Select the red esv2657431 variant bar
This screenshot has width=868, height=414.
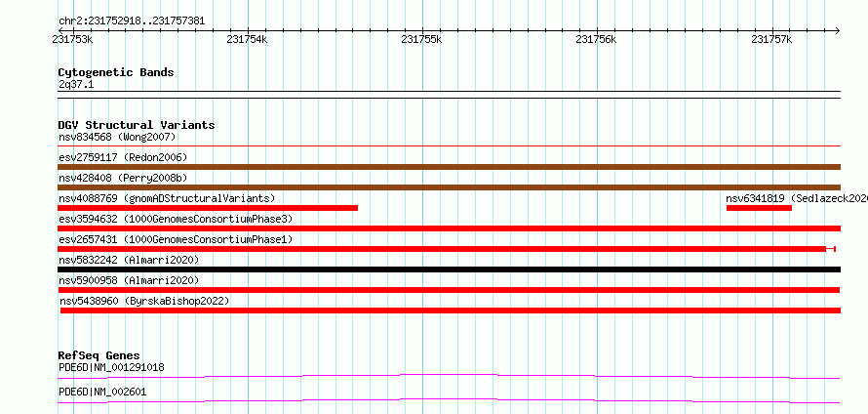pyautogui.click(x=446, y=249)
